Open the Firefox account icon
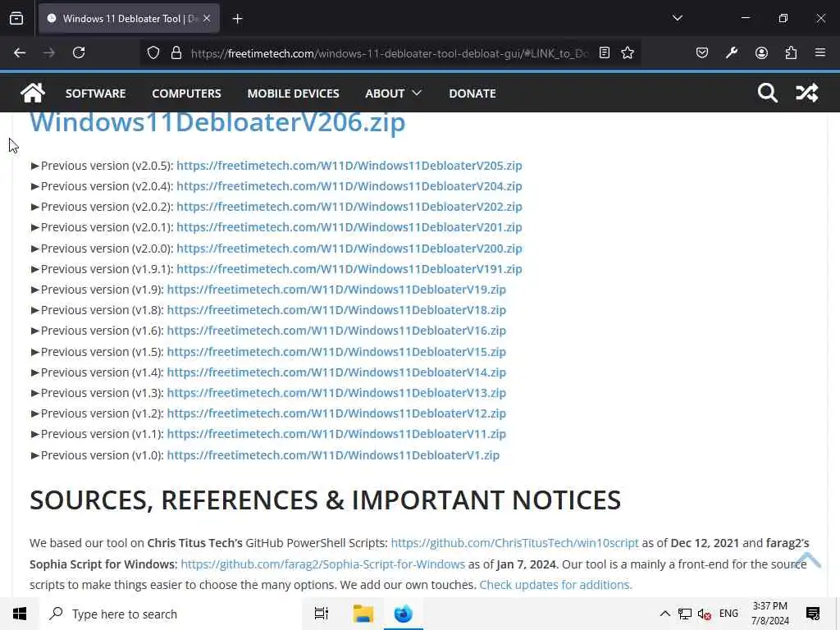Viewport: 840px width, 630px height. click(761, 52)
